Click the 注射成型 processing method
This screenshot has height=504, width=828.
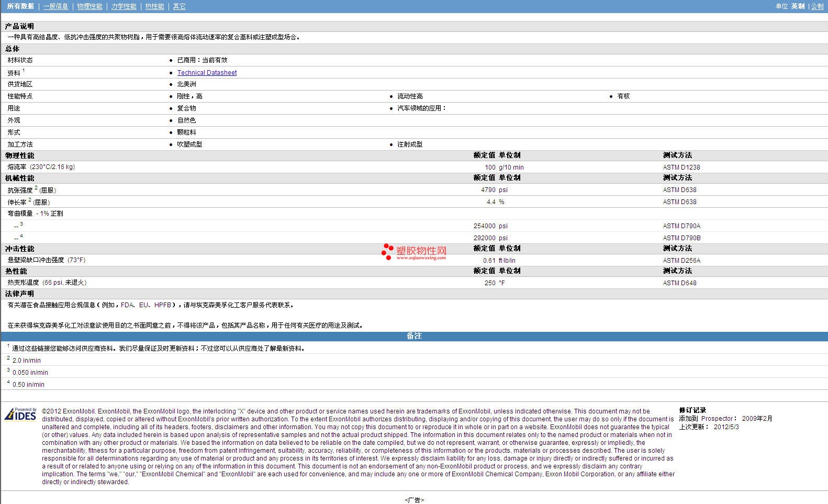tap(410, 144)
